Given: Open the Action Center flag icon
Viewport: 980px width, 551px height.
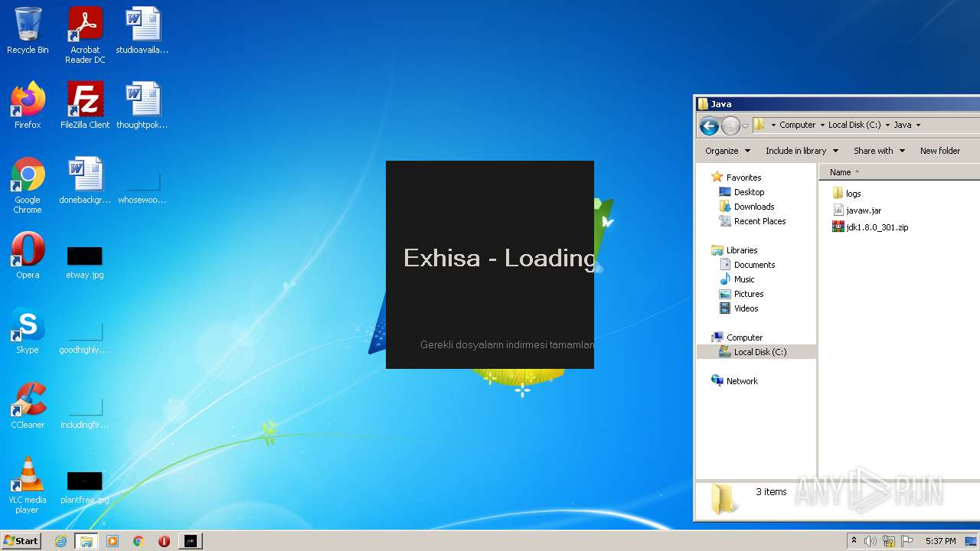Looking at the screenshot, I should [906, 541].
